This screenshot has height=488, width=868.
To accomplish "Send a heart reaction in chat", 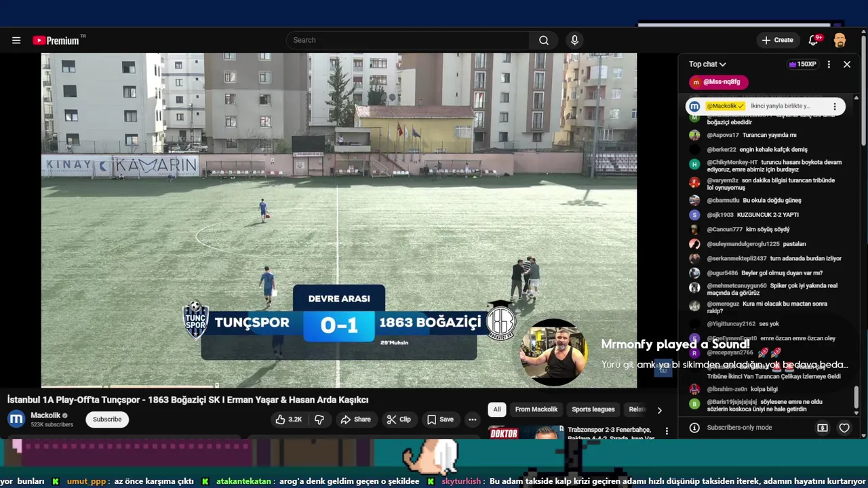I will point(844,428).
